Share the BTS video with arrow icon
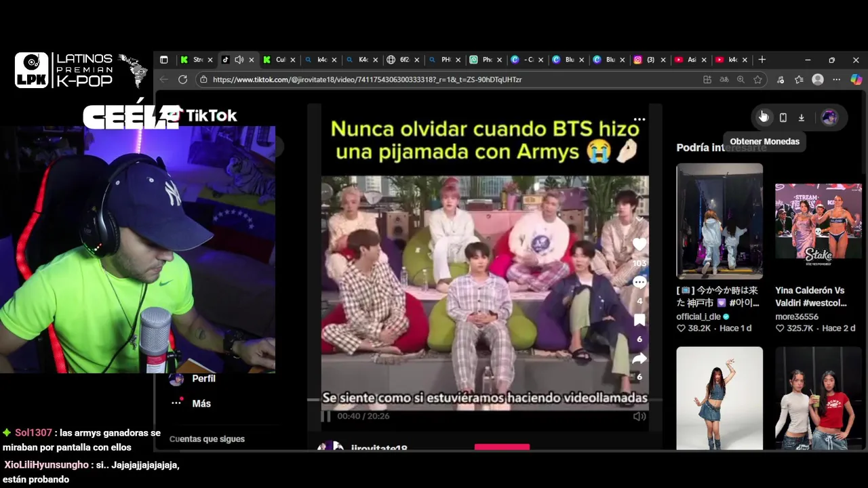868x488 pixels. [x=639, y=358]
